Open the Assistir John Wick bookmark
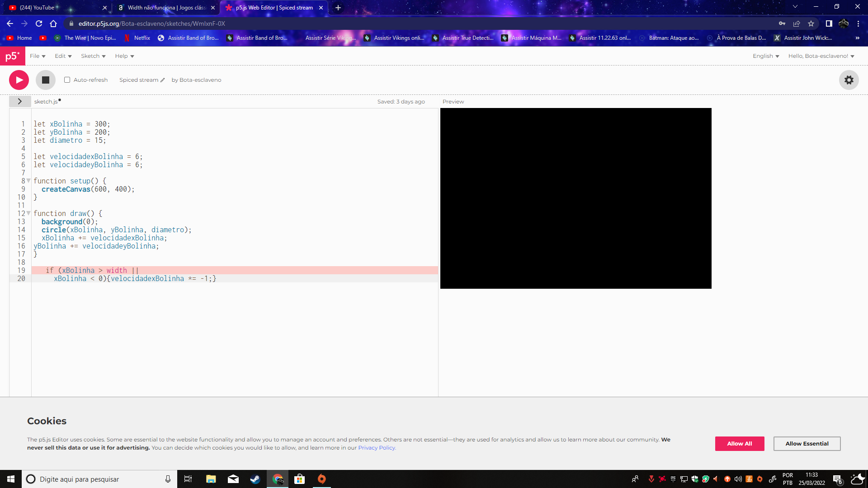868x488 pixels. 803,38
